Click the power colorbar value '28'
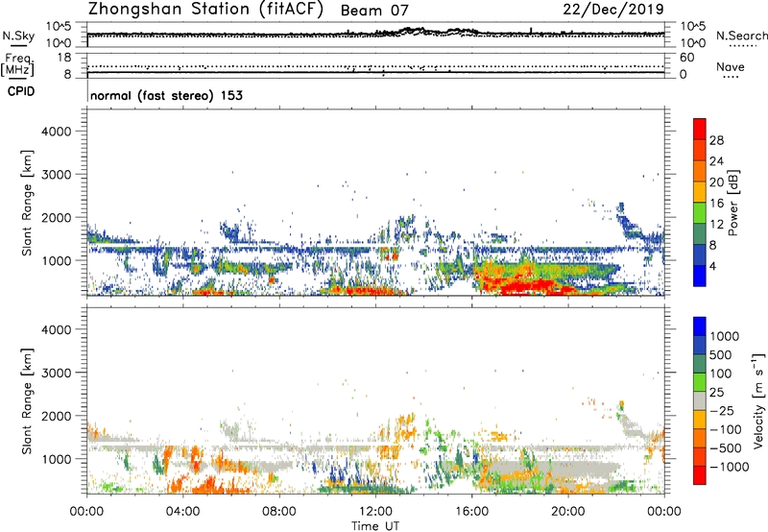Image resolution: width=768 pixels, height=532 pixels. tap(716, 140)
